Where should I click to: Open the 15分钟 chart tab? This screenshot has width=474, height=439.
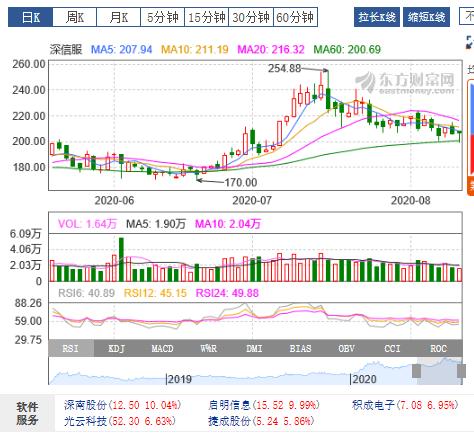pyautogui.click(x=206, y=17)
